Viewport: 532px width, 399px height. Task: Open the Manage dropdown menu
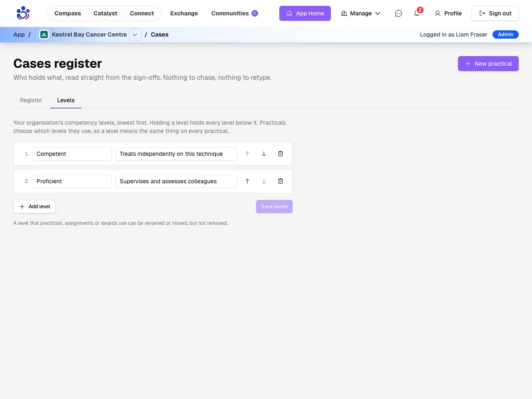361,13
